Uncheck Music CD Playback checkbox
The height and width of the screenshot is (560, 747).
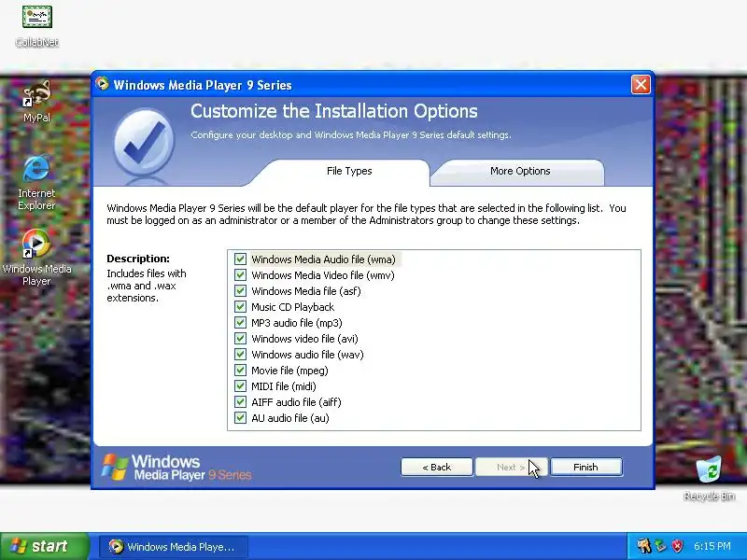[240, 307]
